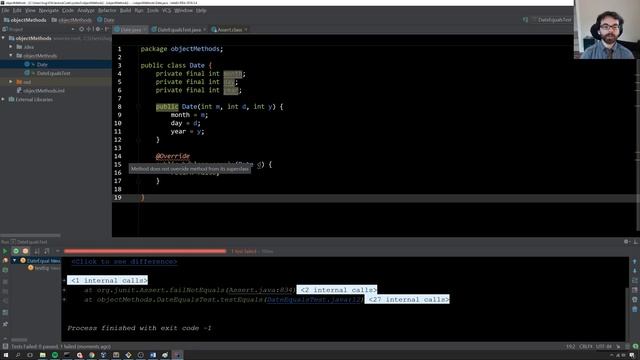Open Spotify from taskbar
The height and width of the screenshot is (360, 640).
[55, 355]
